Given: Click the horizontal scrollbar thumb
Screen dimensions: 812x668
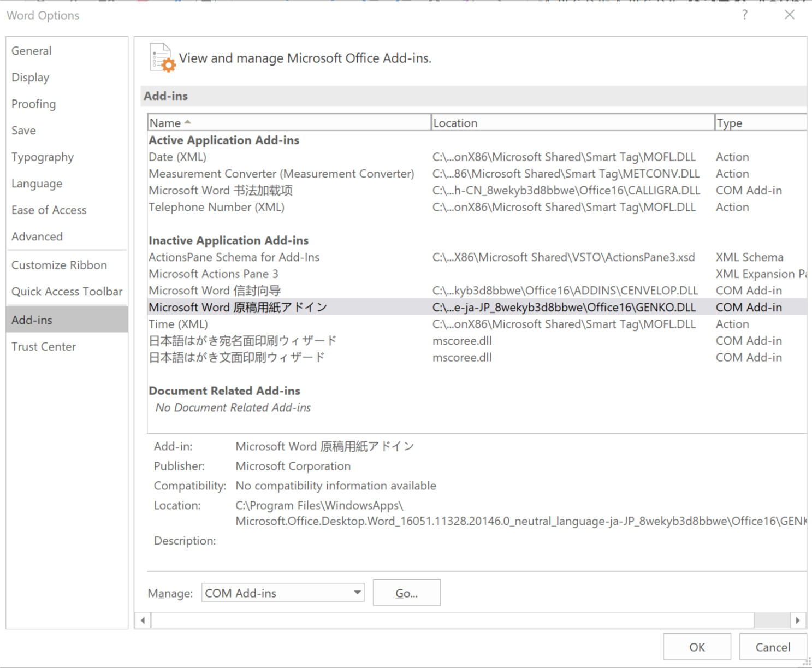Looking at the screenshot, I should (x=452, y=620).
